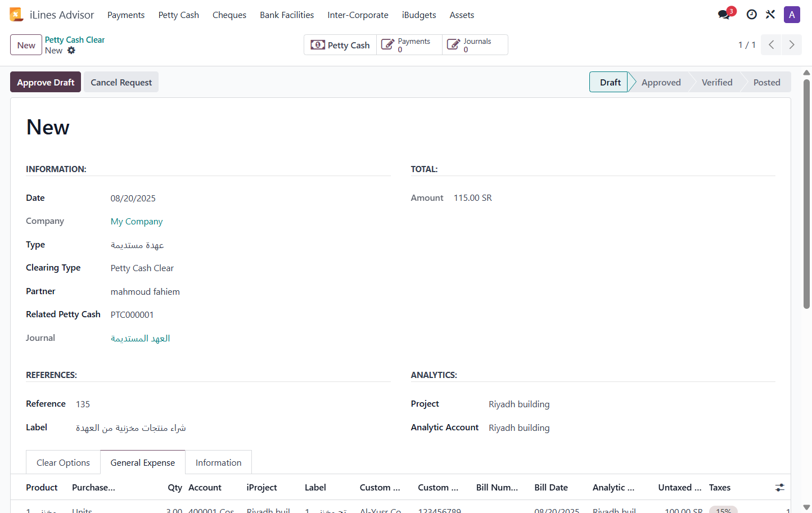Image resolution: width=812 pixels, height=513 pixels.
Task: Click the Date field value 08/20/2025
Action: 133,198
